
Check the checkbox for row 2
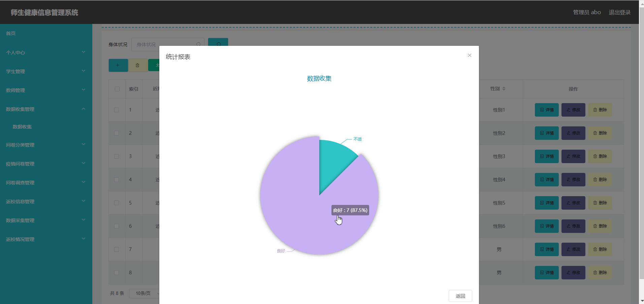click(x=117, y=133)
